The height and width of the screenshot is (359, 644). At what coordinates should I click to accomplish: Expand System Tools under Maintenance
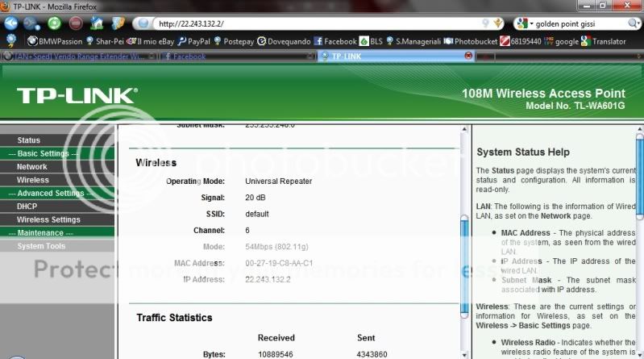point(41,246)
